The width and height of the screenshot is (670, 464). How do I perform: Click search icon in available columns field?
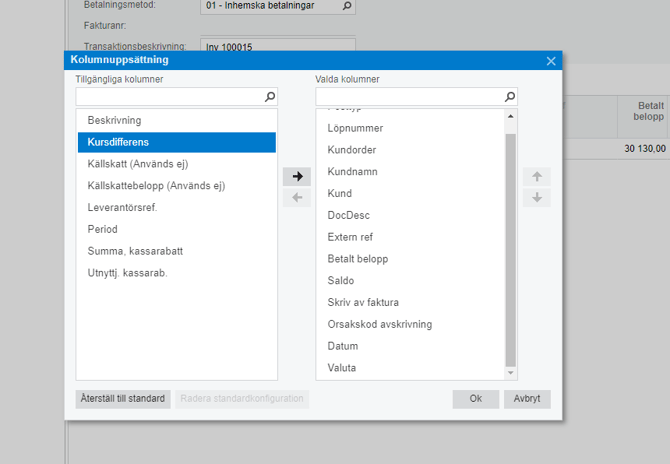[x=269, y=97]
